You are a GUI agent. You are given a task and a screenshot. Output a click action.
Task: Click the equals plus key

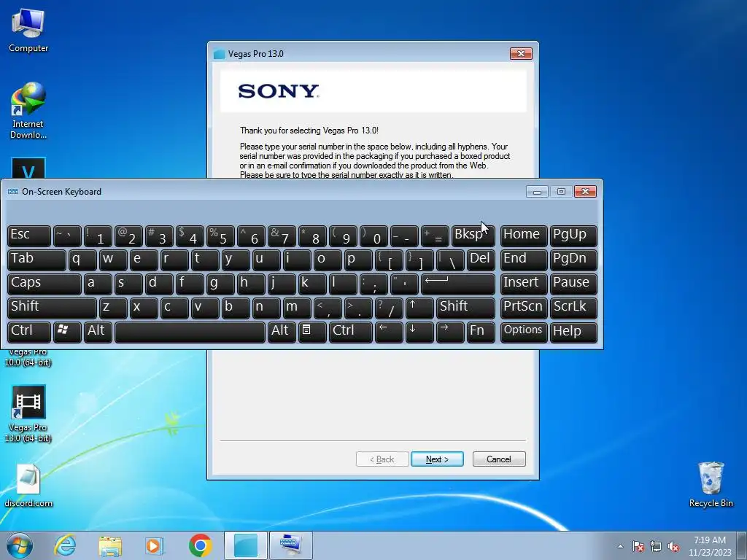coord(435,236)
